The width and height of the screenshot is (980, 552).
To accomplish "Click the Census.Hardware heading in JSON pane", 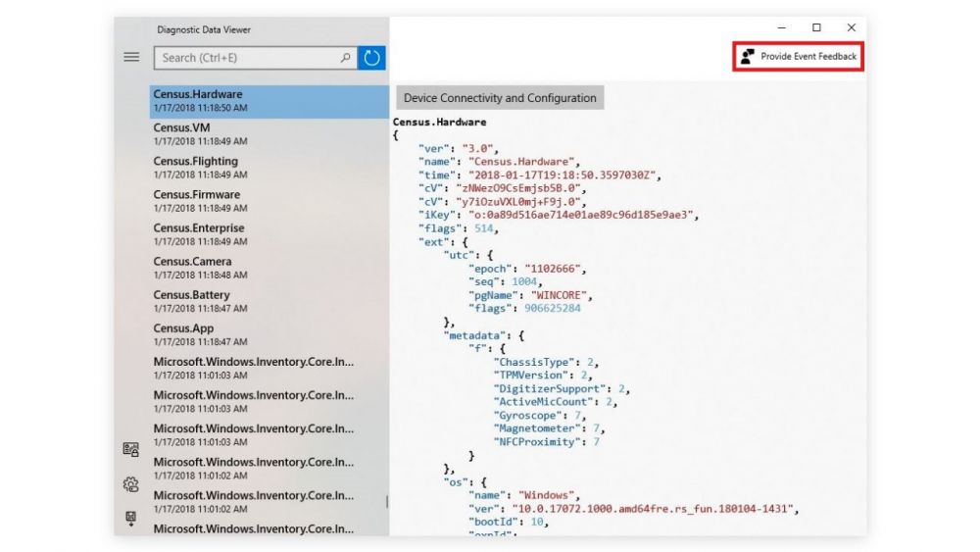I will tap(439, 122).
